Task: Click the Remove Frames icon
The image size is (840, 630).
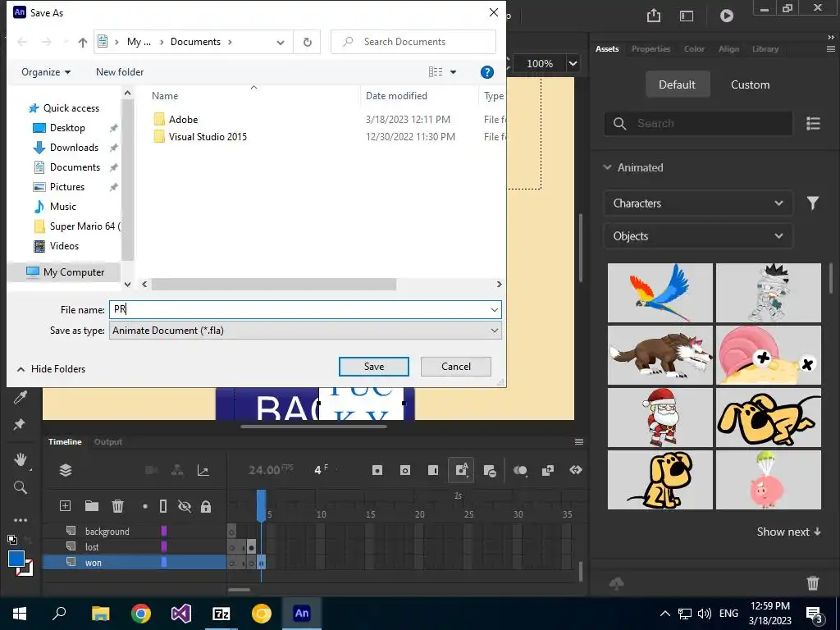Action: [490, 471]
